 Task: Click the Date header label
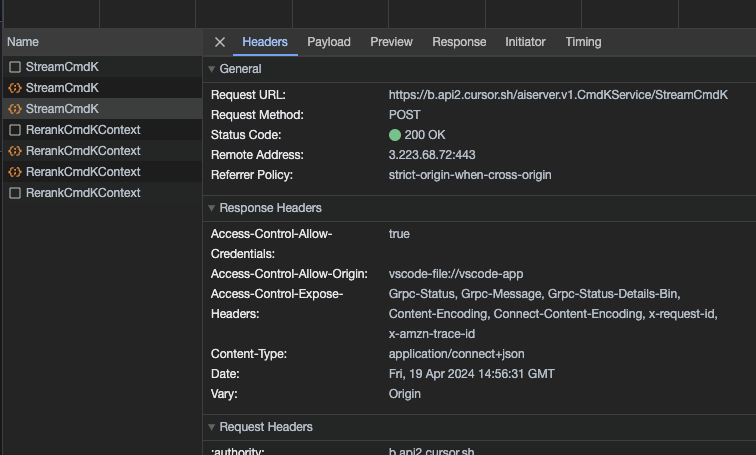pyautogui.click(x=225, y=374)
